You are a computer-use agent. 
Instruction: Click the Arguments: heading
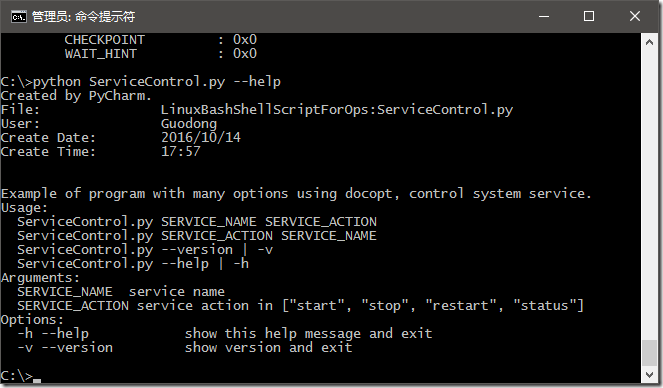click(x=40, y=278)
